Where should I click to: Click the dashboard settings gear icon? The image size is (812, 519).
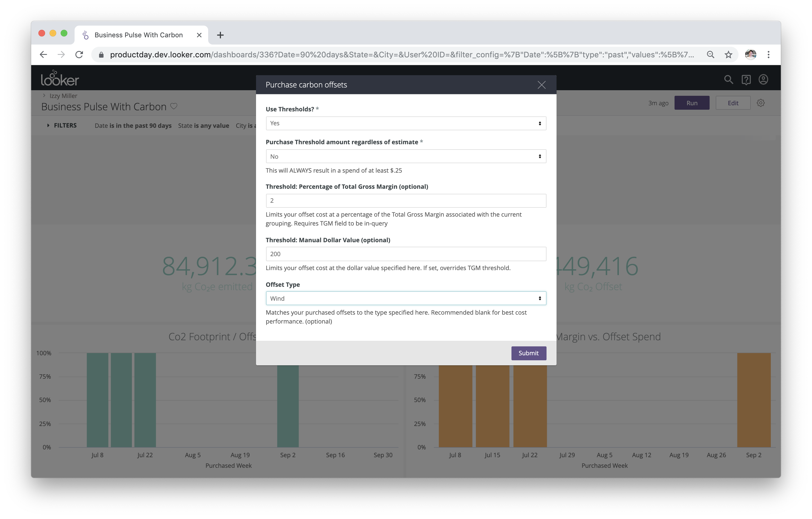tap(761, 103)
